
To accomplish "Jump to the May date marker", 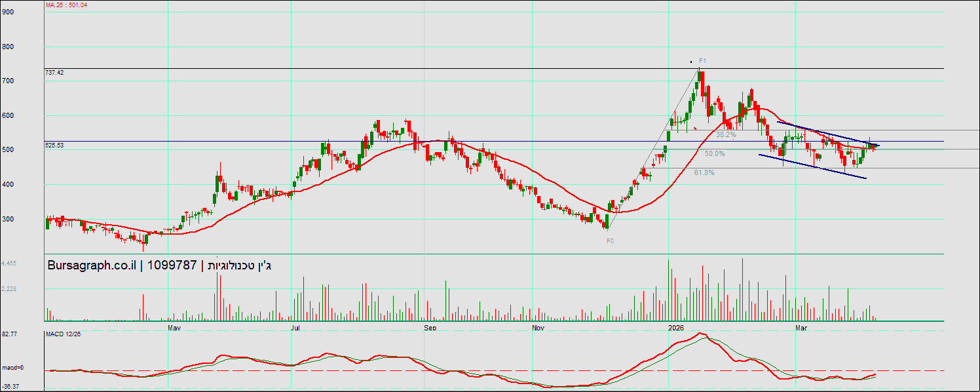I will click(174, 326).
